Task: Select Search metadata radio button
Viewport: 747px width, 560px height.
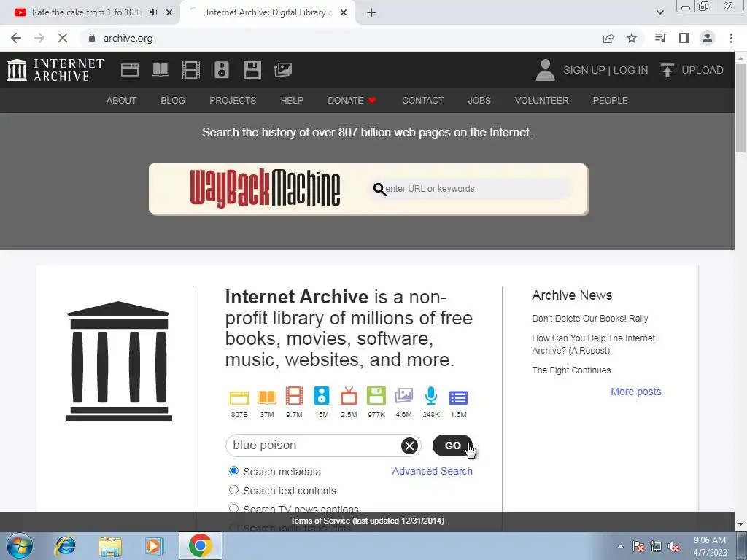Action: point(233,471)
